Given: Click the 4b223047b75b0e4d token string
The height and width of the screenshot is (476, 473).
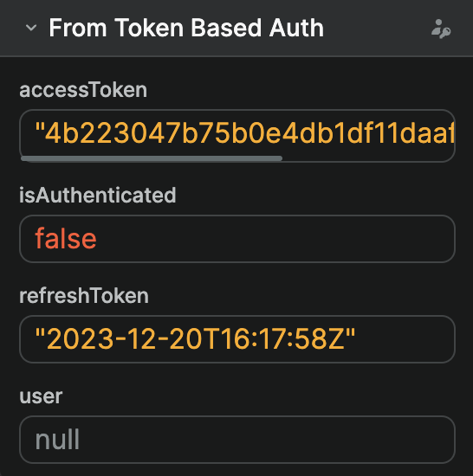Looking at the screenshot, I should [244, 133].
